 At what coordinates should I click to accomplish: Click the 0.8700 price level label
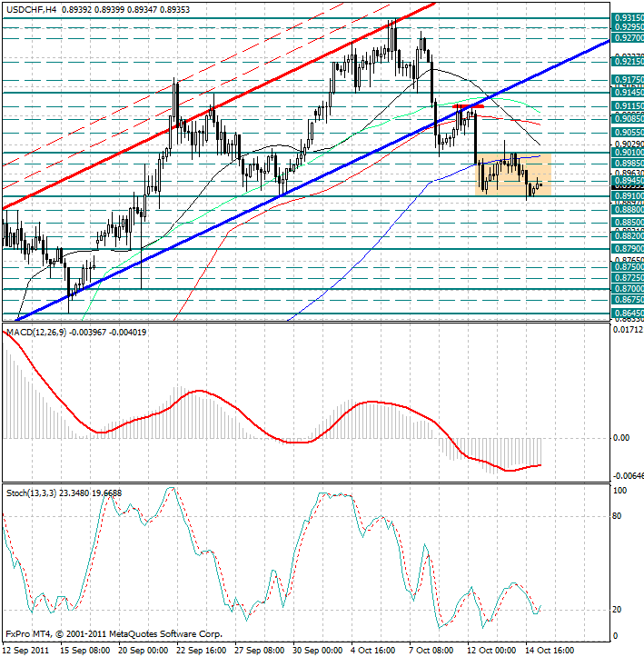628,289
